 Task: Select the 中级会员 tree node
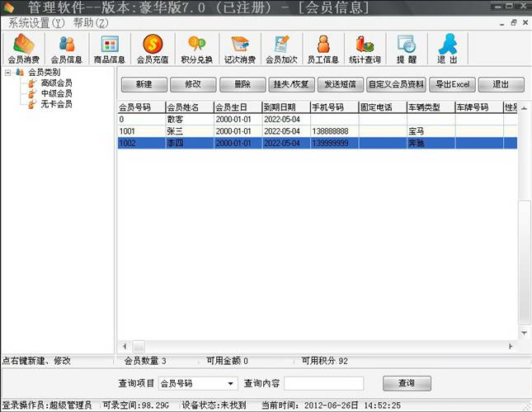tap(56, 93)
